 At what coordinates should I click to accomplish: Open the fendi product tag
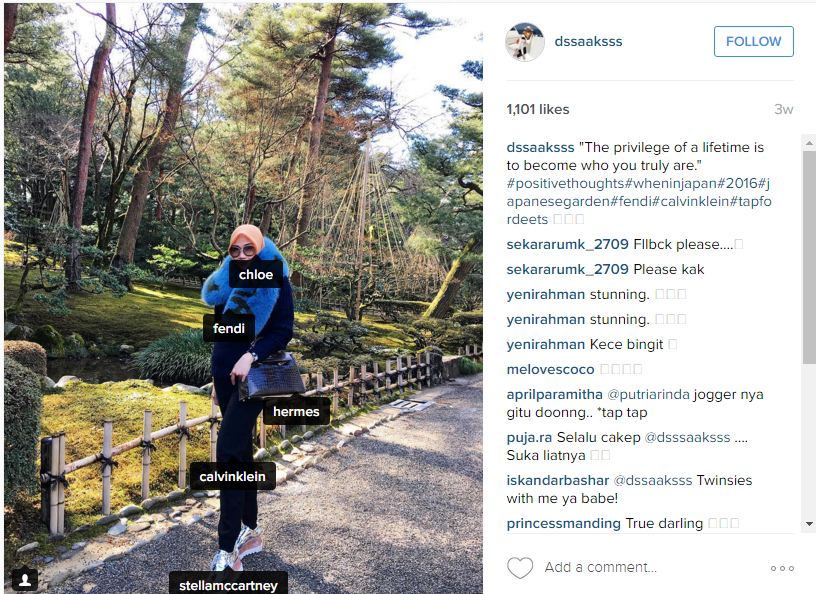coord(228,328)
